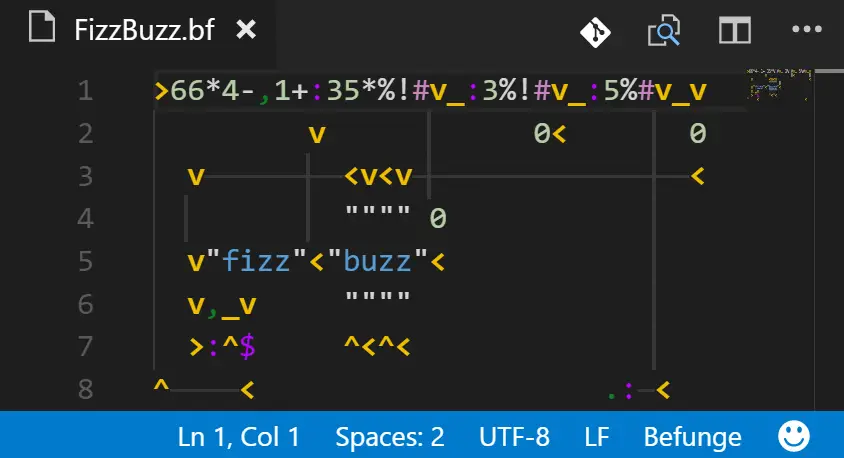Click the Open Preview magnifier icon
Screen dimensions: 844x458
tap(664, 31)
